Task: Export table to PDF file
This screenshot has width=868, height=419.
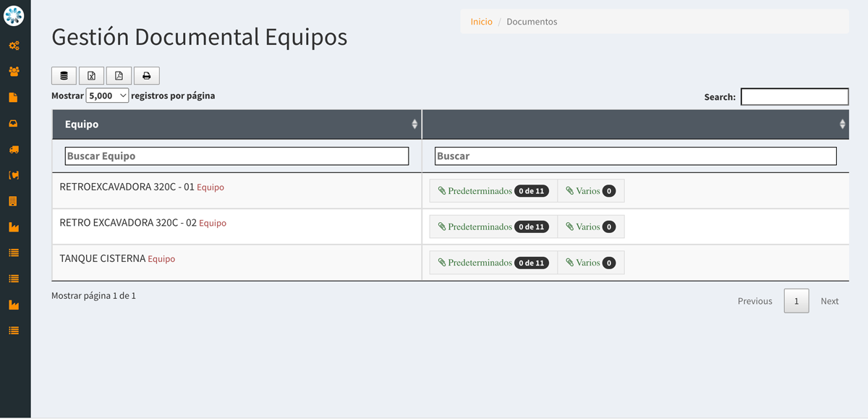Action: pos(119,76)
